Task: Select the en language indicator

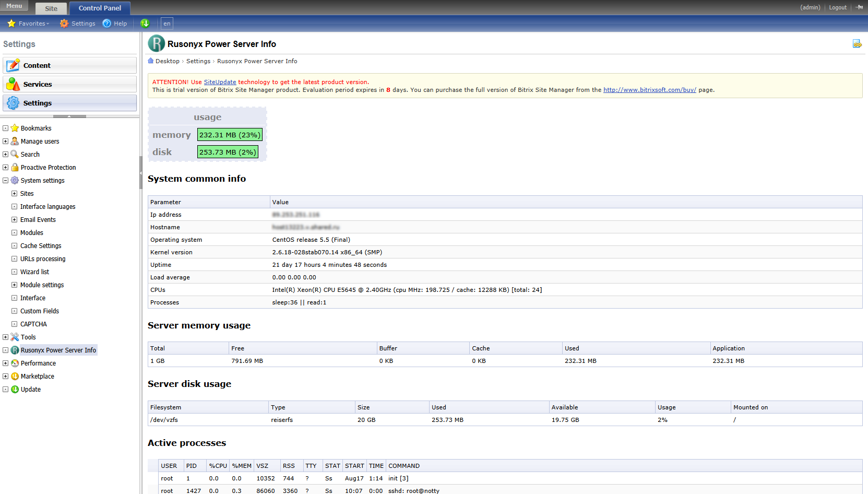Action: [x=167, y=23]
